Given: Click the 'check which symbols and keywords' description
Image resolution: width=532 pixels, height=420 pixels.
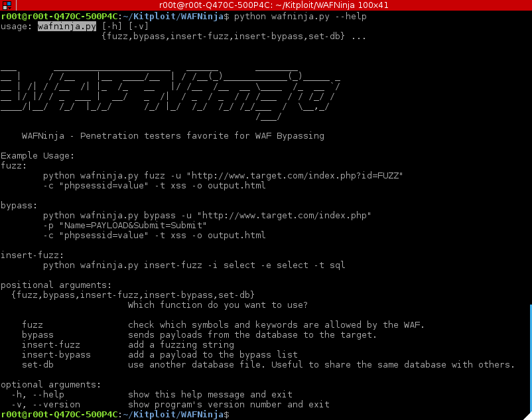Looking at the screenshot, I should click(276, 324).
